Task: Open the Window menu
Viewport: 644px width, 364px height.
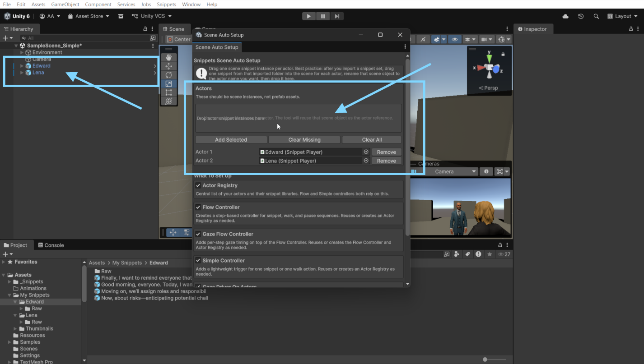Action: point(191,5)
